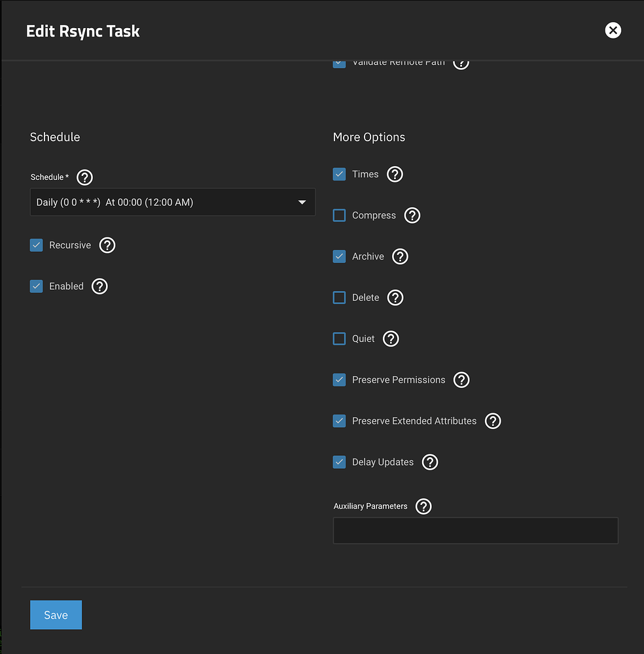This screenshot has height=654, width=644.
Task: Open help for Auxiliary Parameters
Action: (423, 506)
